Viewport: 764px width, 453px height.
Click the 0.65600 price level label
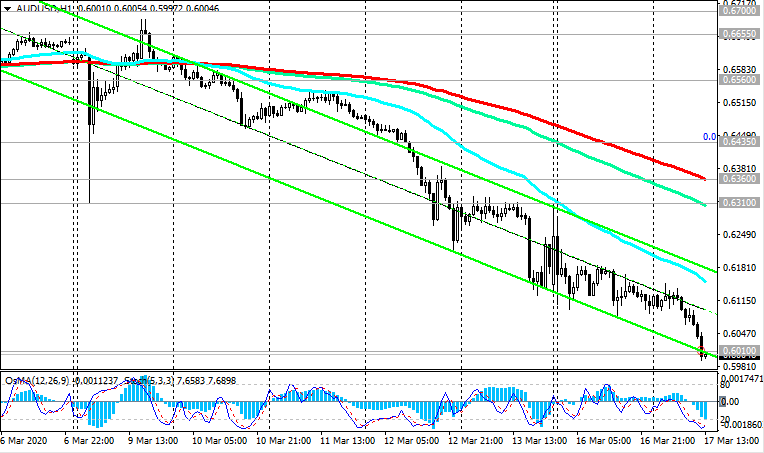coord(739,79)
